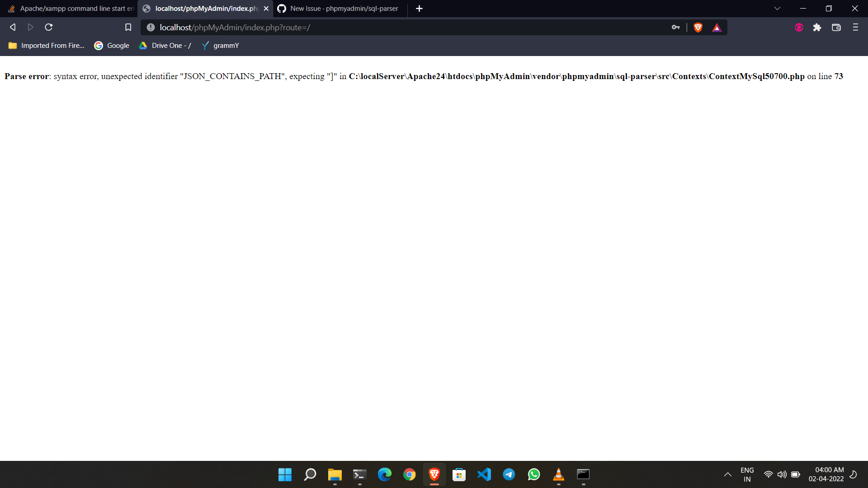Switch to New Issue phpmyadmin/sql-parser tab
The height and width of the screenshot is (488, 868).
[340, 9]
